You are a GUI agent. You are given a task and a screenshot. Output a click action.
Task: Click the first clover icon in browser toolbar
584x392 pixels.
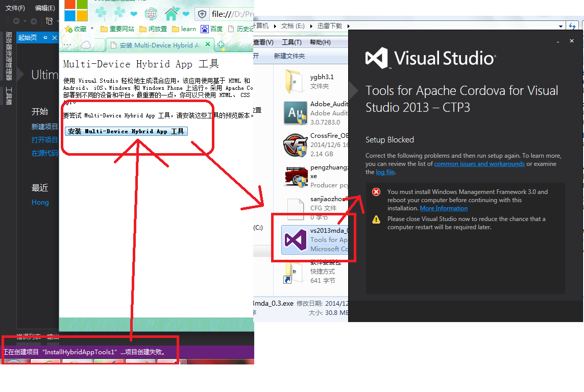101,14
